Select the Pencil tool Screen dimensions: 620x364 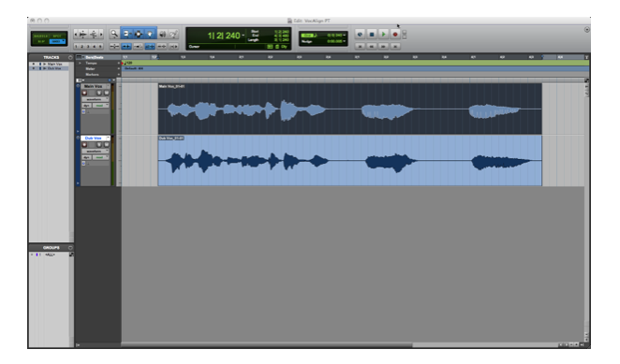pos(173,34)
